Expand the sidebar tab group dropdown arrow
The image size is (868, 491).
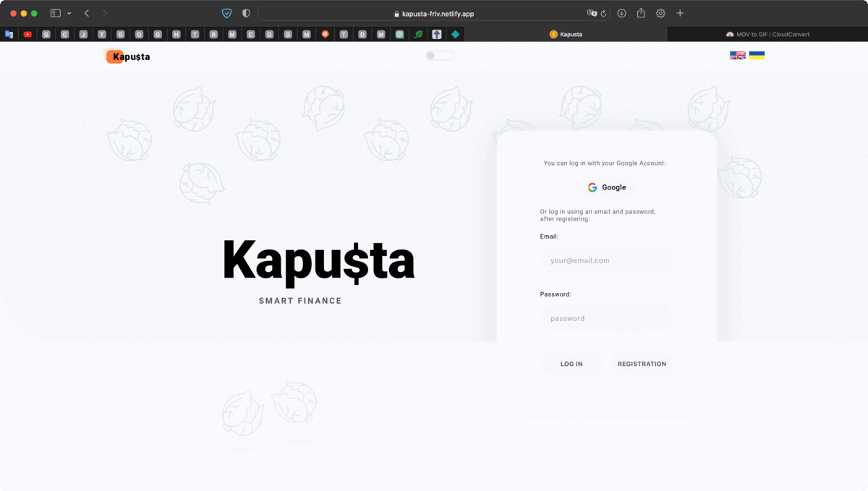(x=69, y=14)
